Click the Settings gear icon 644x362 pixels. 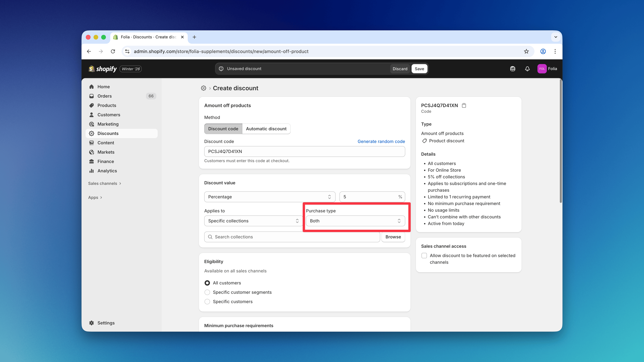pyautogui.click(x=92, y=323)
